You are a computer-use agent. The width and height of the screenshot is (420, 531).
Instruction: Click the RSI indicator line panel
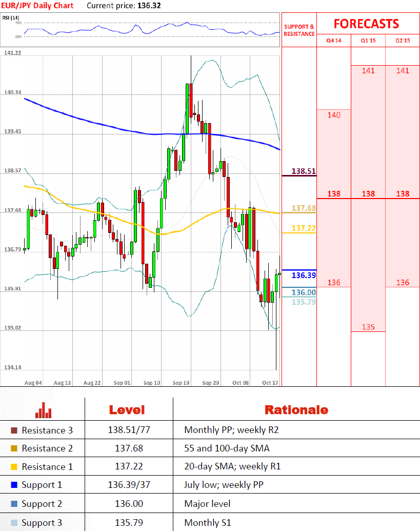pos(140,30)
